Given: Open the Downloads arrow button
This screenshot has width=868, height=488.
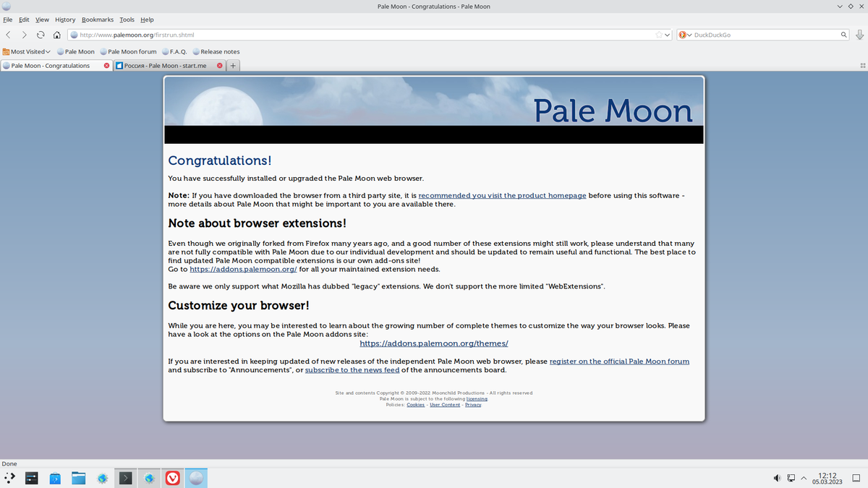Looking at the screenshot, I should (x=859, y=35).
